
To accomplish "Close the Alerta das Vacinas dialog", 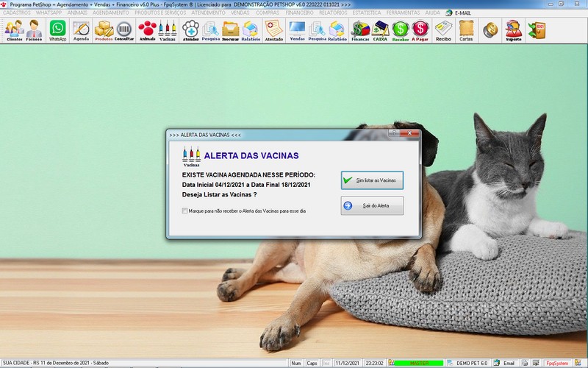I will pyautogui.click(x=409, y=133).
